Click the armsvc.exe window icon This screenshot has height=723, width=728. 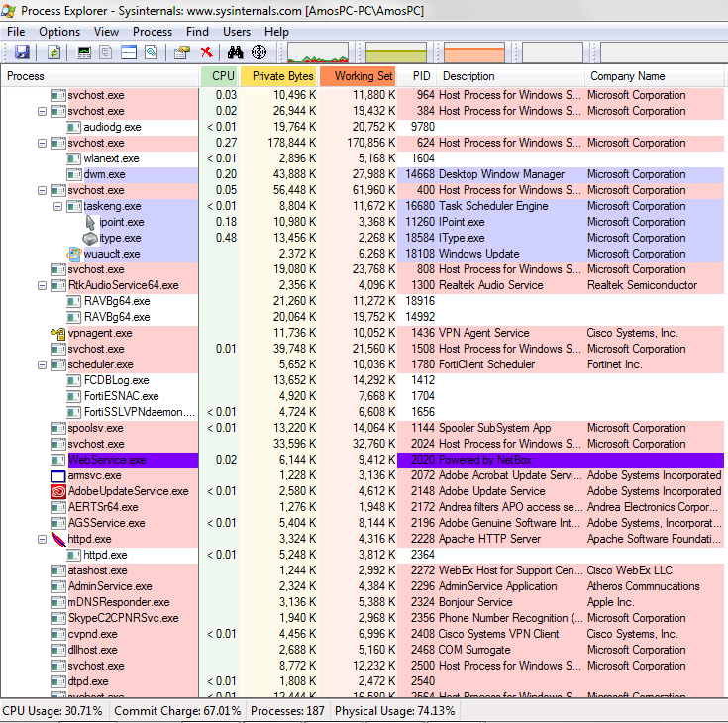[58, 476]
